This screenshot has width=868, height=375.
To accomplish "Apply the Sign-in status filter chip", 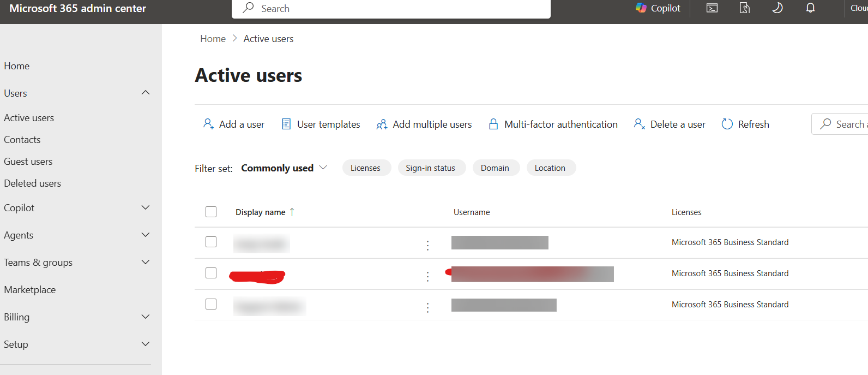I will pyautogui.click(x=431, y=168).
